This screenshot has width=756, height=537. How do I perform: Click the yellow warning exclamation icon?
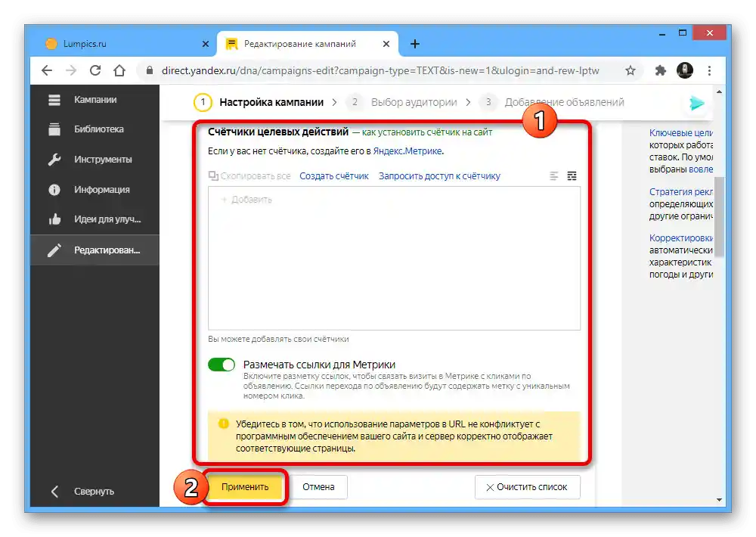[223, 424]
